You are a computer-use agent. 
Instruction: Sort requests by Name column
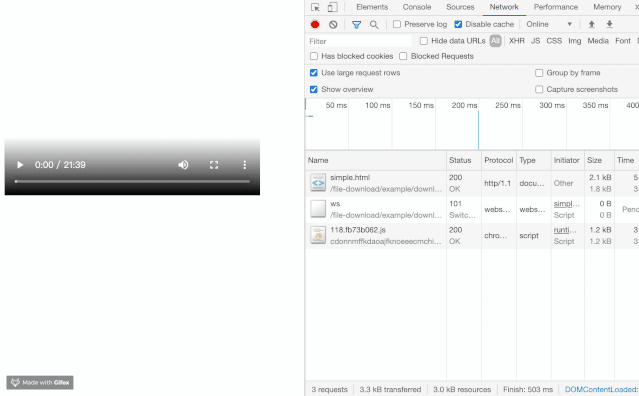(376, 160)
